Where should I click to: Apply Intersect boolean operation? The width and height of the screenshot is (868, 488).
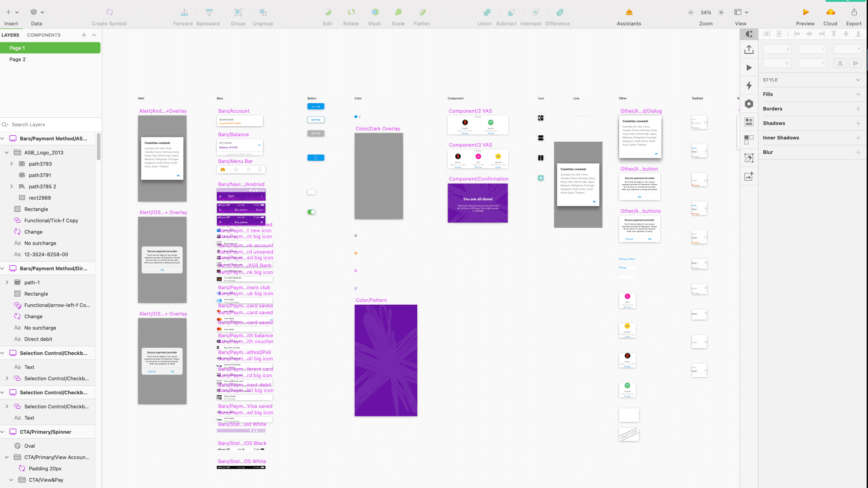[531, 17]
